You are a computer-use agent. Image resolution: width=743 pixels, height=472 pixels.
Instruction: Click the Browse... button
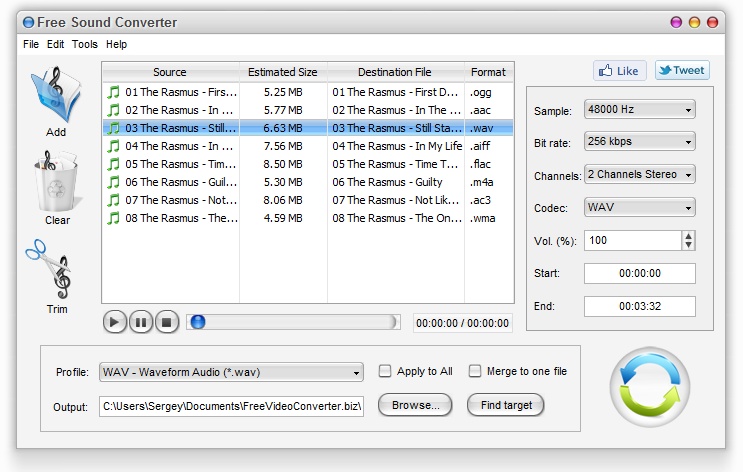coord(415,405)
